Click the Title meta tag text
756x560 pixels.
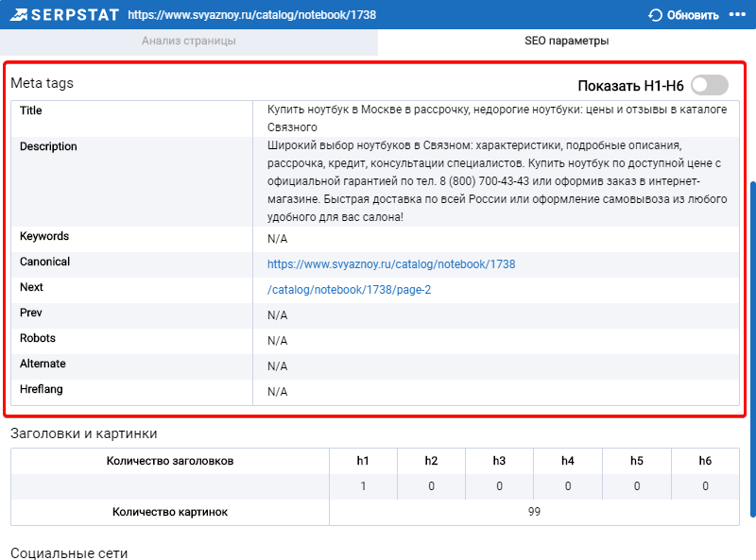[497, 119]
